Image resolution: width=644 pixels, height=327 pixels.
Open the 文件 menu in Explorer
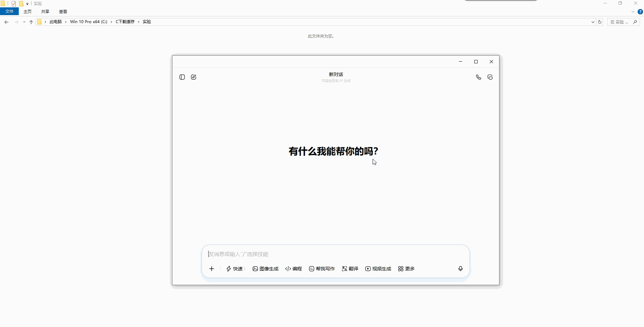[9, 11]
